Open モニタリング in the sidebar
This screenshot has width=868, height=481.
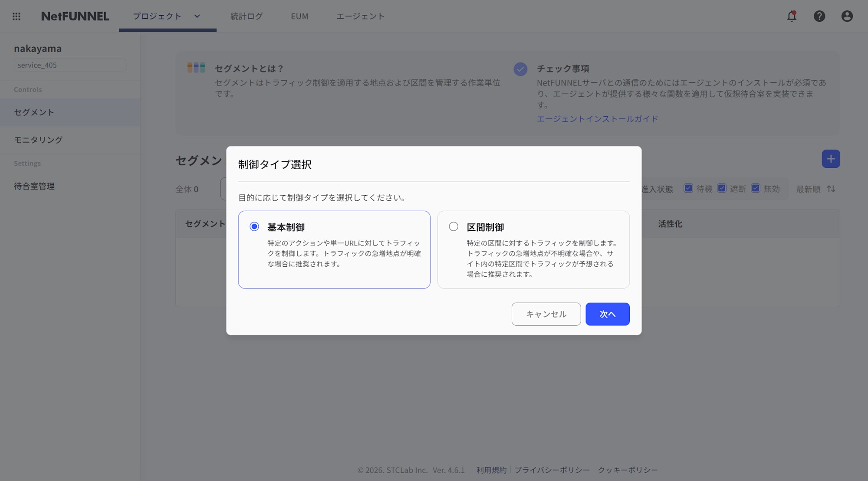(38, 140)
